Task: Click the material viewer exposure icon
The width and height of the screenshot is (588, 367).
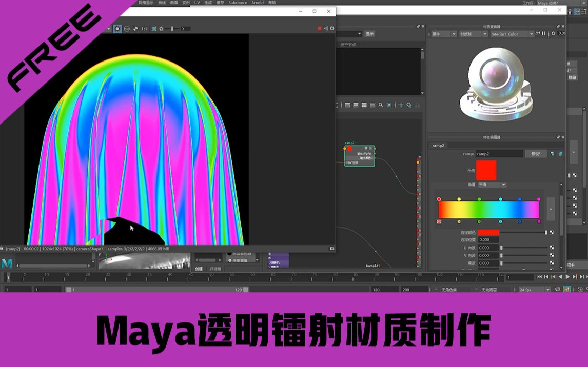Action: (x=554, y=34)
